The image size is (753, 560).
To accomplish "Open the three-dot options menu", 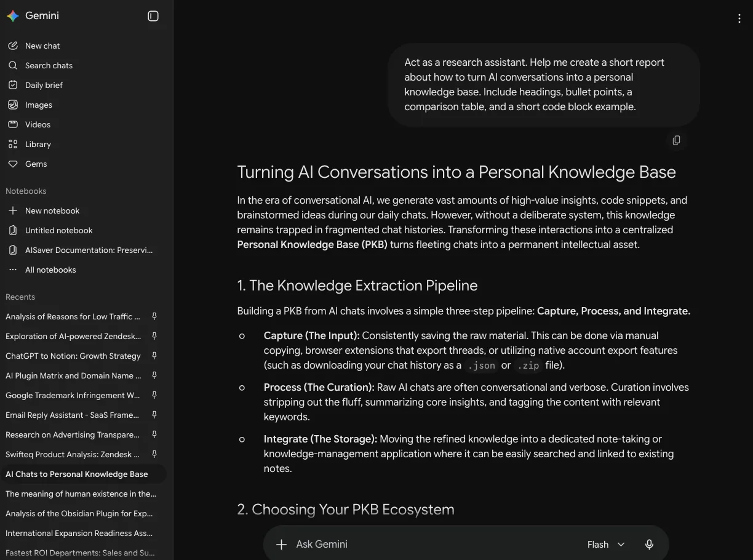I will [x=739, y=18].
